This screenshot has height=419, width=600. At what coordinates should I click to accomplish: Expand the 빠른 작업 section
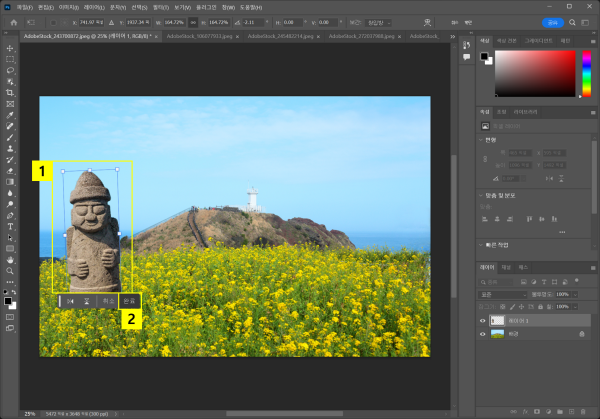[x=482, y=243]
